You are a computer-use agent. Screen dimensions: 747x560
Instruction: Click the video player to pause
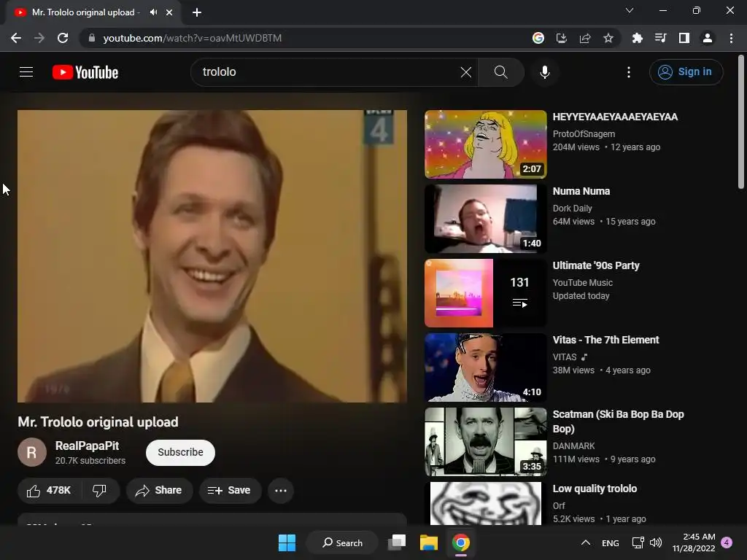click(x=212, y=256)
